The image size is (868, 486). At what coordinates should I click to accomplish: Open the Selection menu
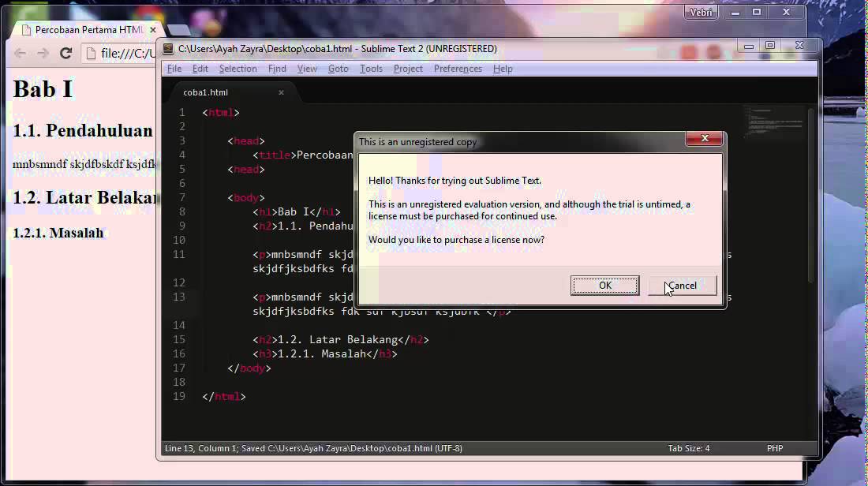point(238,69)
